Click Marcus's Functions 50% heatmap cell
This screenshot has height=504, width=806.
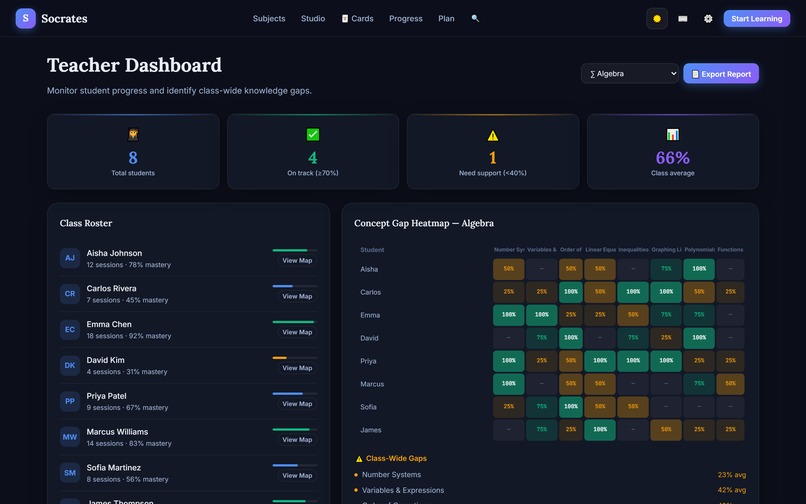point(730,384)
